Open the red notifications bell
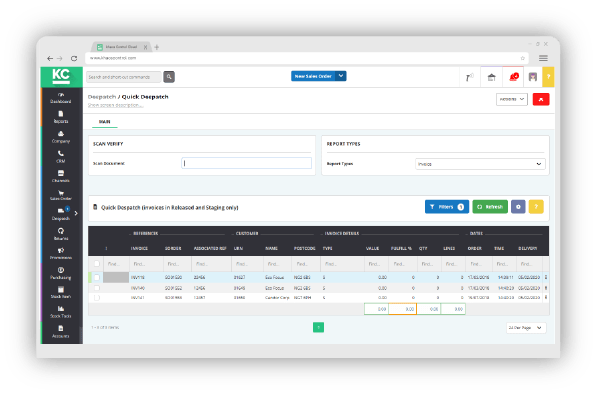The width and height of the screenshot is (597, 394). [x=514, y=77]
